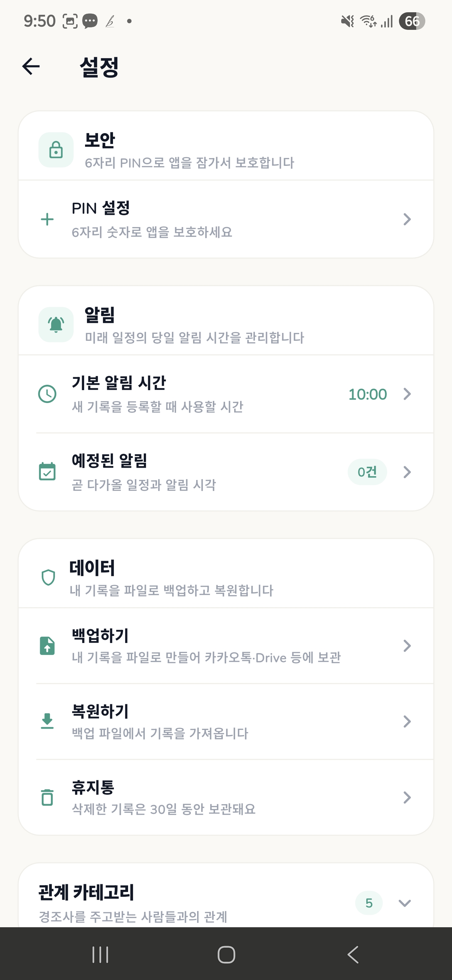The image size is (452, 980).
Task: Expand the 관계 카테고리 chevron
Action: (405, 903)
